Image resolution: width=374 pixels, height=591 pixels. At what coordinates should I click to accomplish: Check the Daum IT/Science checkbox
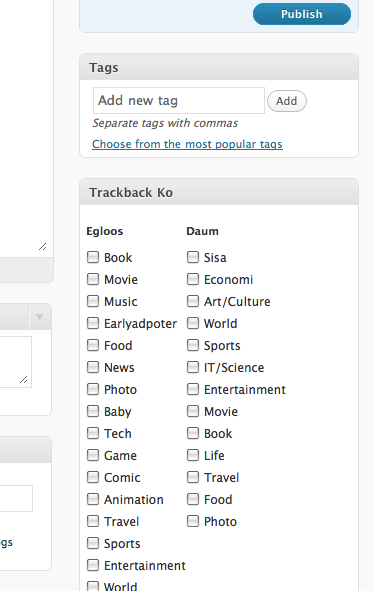(193, 367)
